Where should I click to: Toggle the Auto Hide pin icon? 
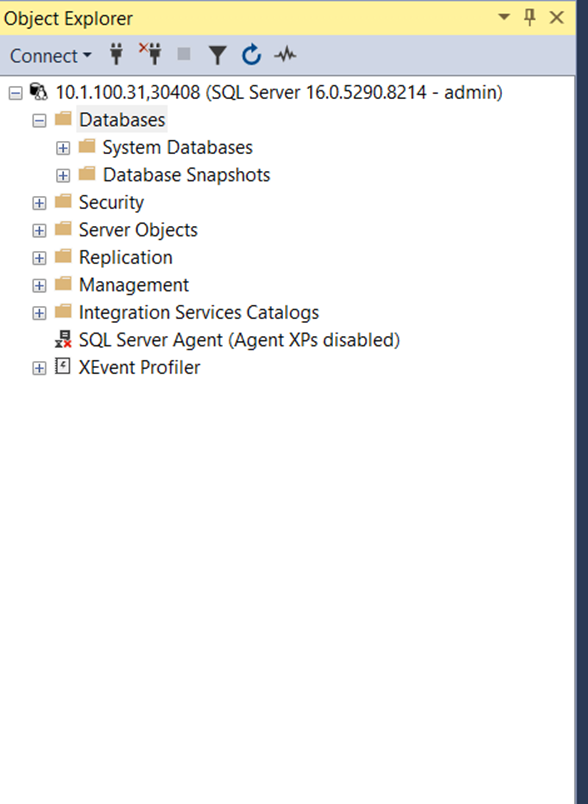[x=530, y=17]
